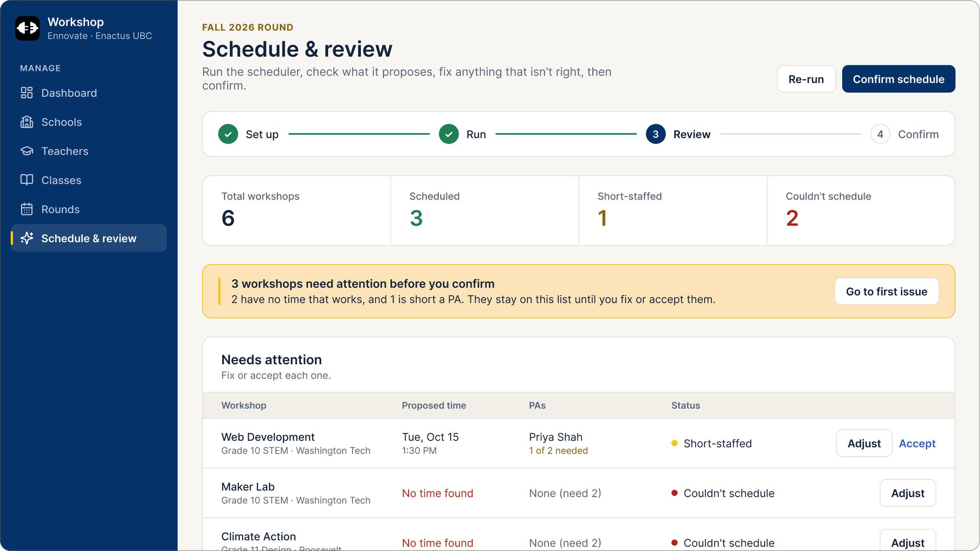Screen dimensions: 980x551
Task: Click the Schedule & review sparkle icon
Action: pos(27,238)
